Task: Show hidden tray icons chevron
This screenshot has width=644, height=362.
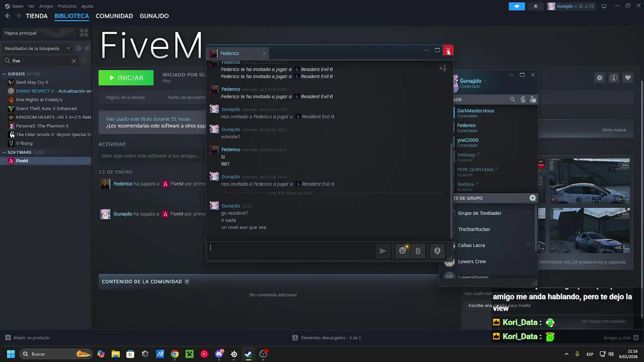Action: coord(566,354)
